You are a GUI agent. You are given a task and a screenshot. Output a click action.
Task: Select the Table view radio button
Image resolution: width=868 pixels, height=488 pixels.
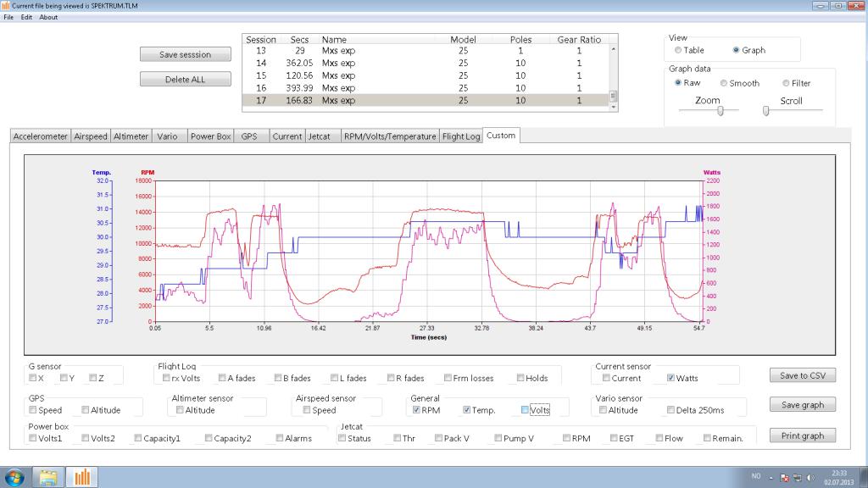[x=678, y=50]
